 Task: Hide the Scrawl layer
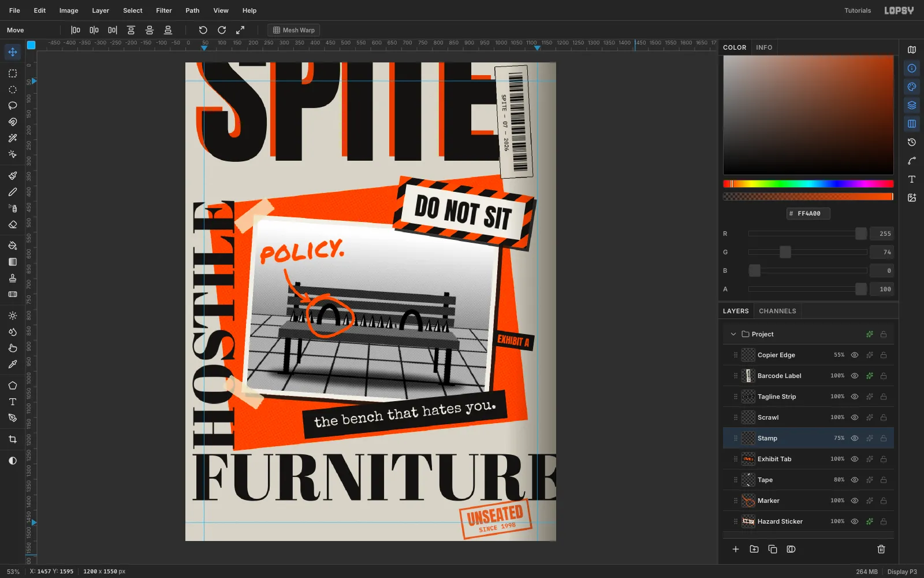[855, 417]
